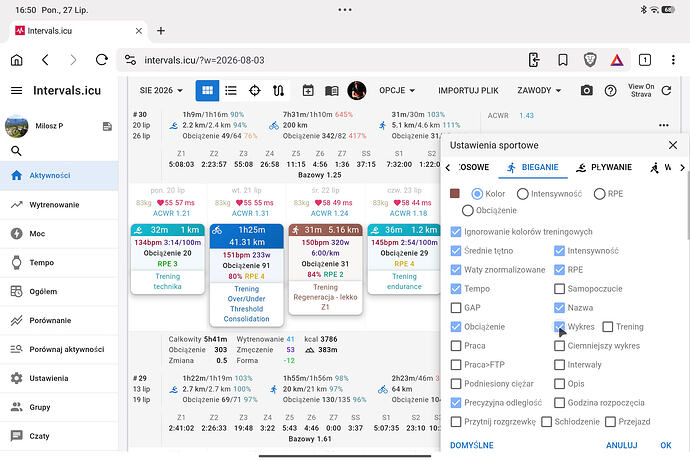The image size is (690, 460).
Task: Add a calendar event with plus icon
Action: click(308, 90)
